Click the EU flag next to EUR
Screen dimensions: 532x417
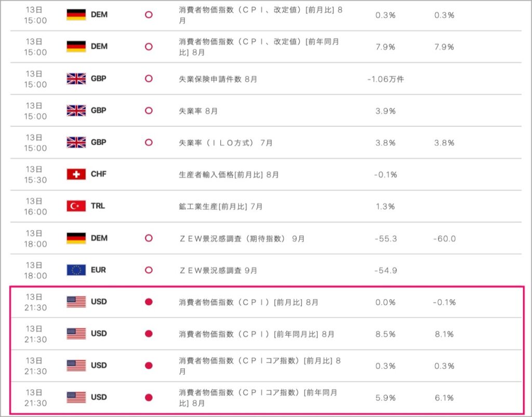tap(76, 270)
